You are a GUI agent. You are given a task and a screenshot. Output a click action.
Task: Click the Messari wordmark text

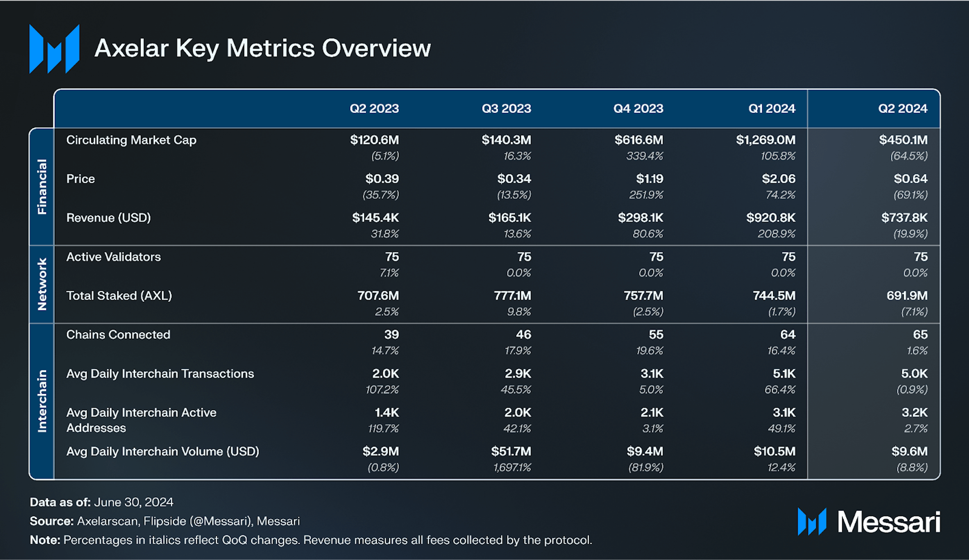point(888,522)
